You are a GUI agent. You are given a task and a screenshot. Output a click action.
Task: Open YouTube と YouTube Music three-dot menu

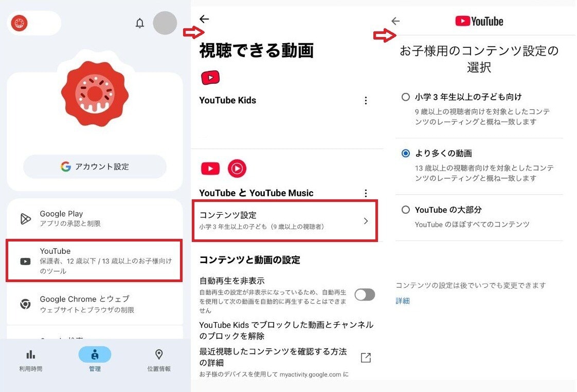pos(366,193)
